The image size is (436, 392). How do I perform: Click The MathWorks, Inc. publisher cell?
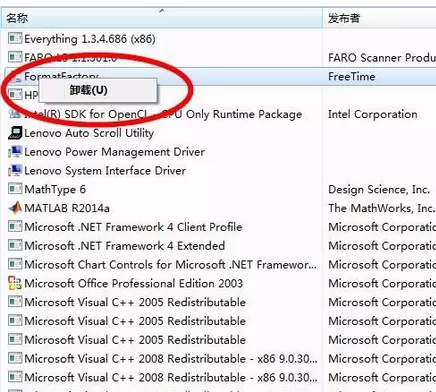[381, 208]
